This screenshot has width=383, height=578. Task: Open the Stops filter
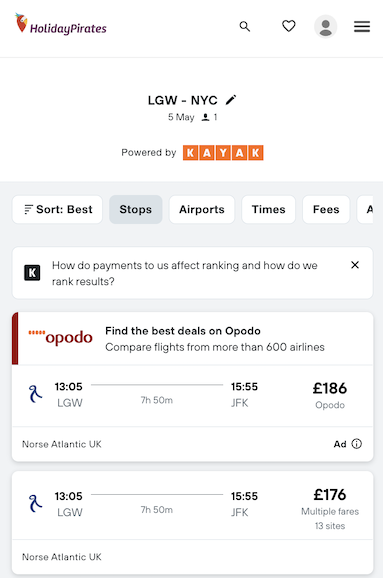136,209
